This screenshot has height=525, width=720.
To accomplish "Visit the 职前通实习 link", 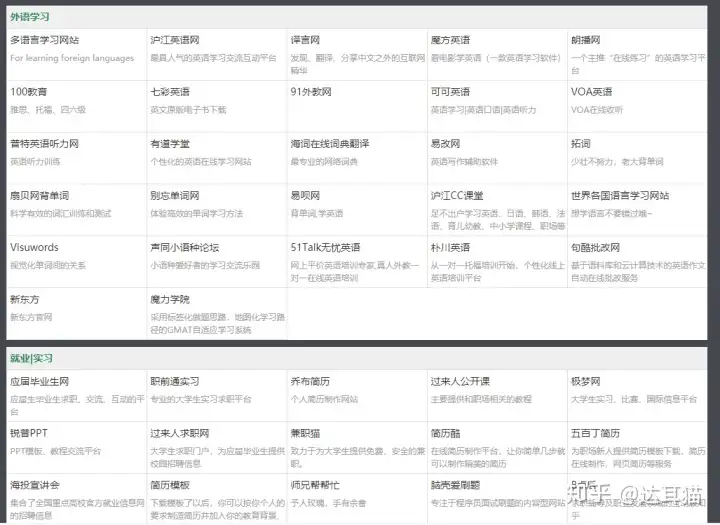I will [175, 381].
